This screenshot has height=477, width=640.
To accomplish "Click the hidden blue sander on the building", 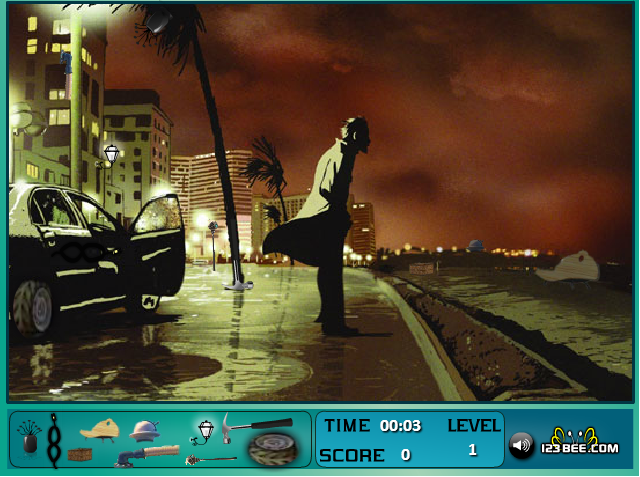I will click(x=67, y=75).
